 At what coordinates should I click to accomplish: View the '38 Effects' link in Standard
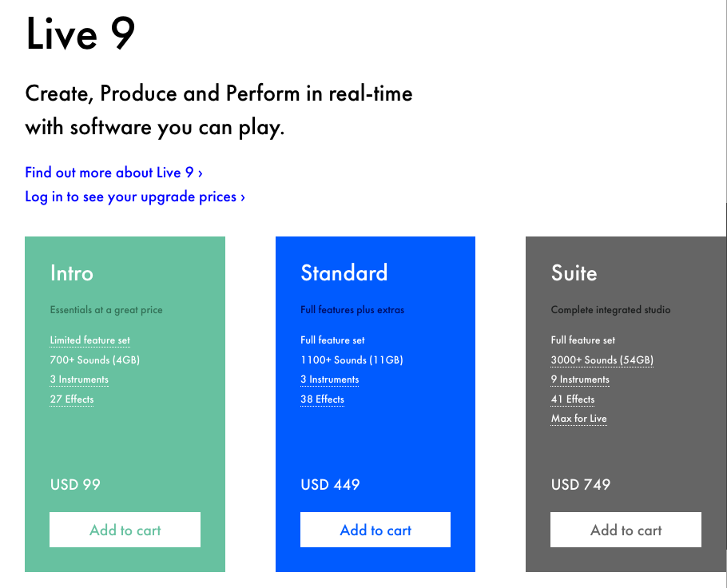[x=323, y=399]
